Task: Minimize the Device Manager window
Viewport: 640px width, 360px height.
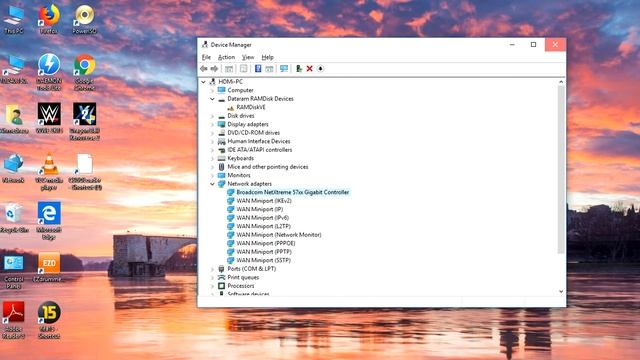Action: tap(512, 44)
